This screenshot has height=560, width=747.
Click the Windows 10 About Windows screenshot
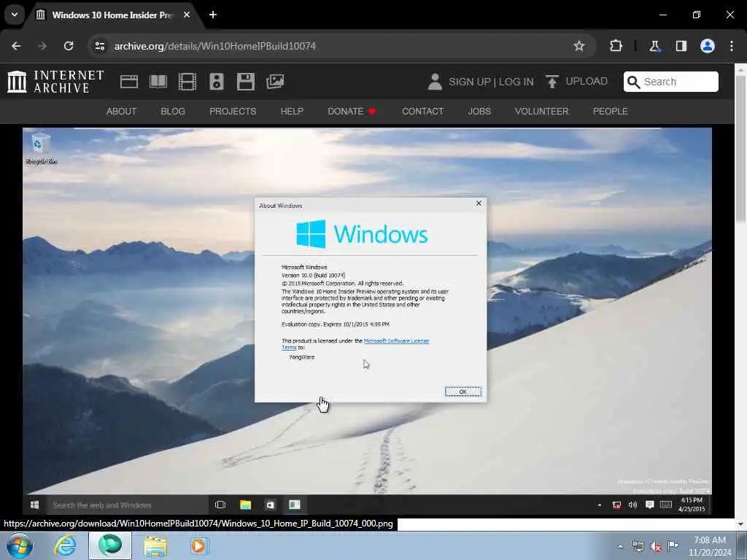(368, 321)
